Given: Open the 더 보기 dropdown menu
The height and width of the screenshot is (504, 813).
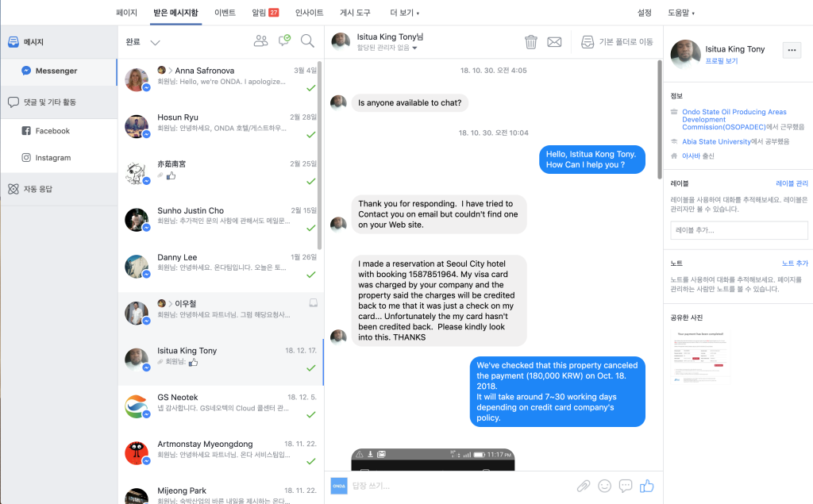Looking at the screenshot, I should [404, 13].
